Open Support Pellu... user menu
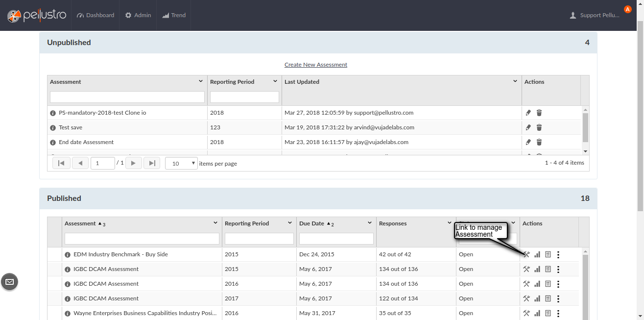644x320 pixels. click(595, 15)
